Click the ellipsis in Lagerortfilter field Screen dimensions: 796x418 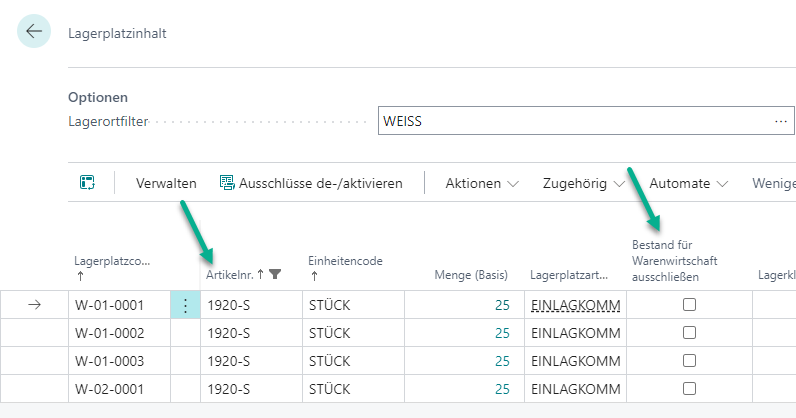[x=781, y=122]
